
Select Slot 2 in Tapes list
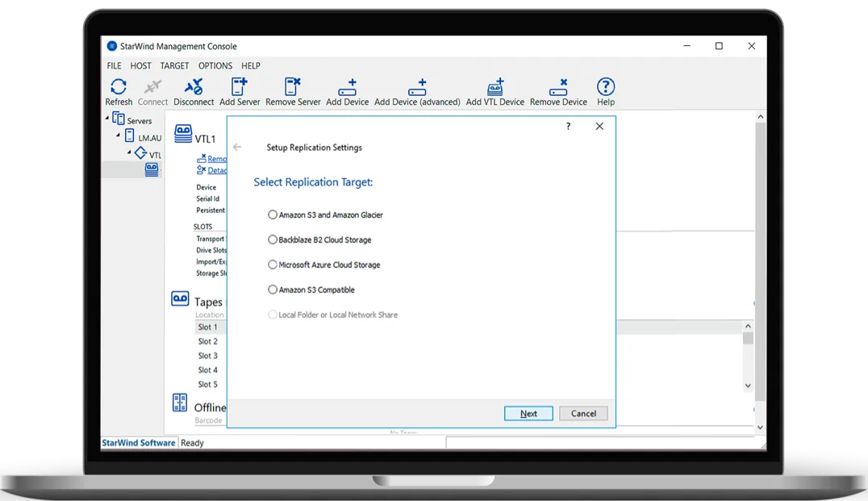(x=208, y=341)
